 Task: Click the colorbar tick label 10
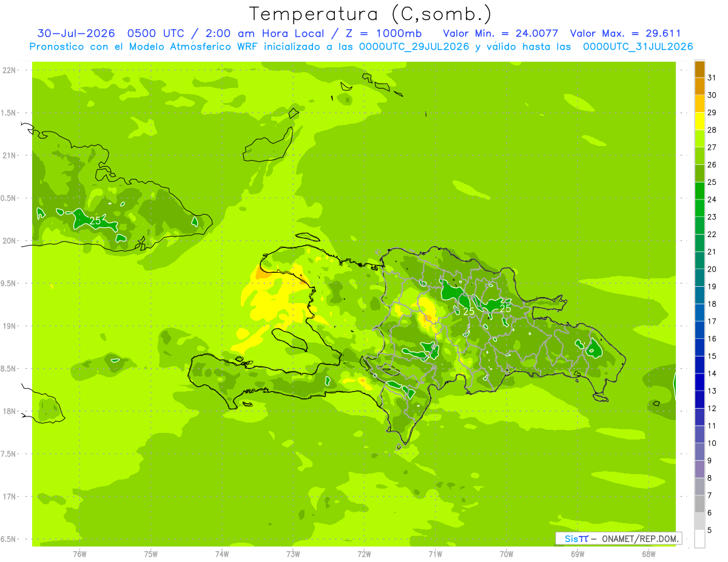[x=712, y=443]
